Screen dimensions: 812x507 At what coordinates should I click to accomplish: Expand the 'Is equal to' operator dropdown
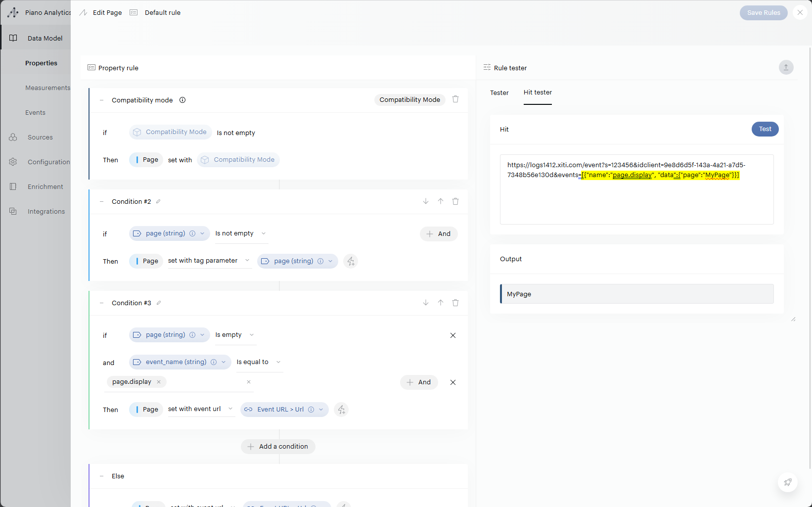pos(258,362)
